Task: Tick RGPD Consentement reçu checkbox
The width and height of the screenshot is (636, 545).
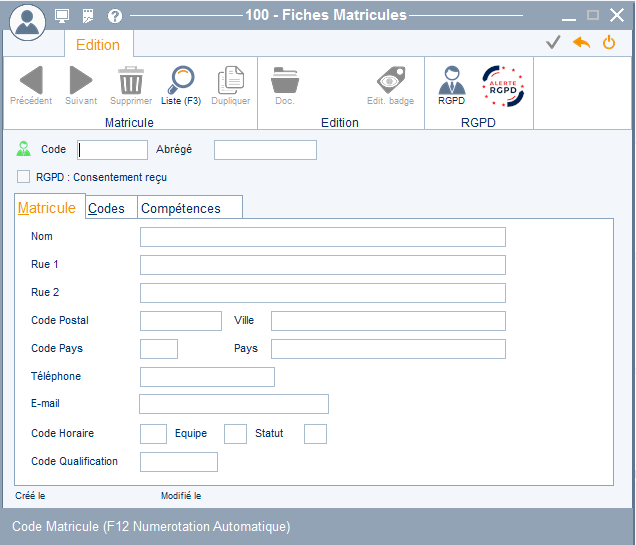Action: point(23,177)
